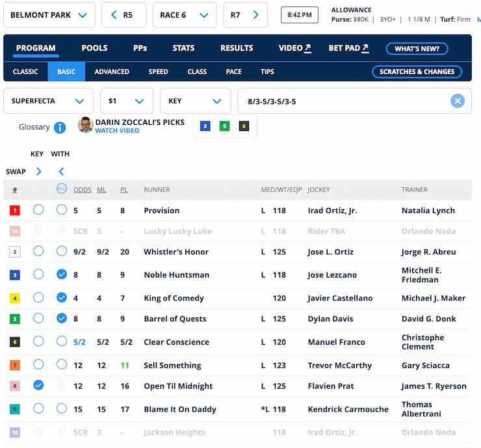Click the bet selection field 8/3-5/3-5/3-5

click(x=355, y=101)
